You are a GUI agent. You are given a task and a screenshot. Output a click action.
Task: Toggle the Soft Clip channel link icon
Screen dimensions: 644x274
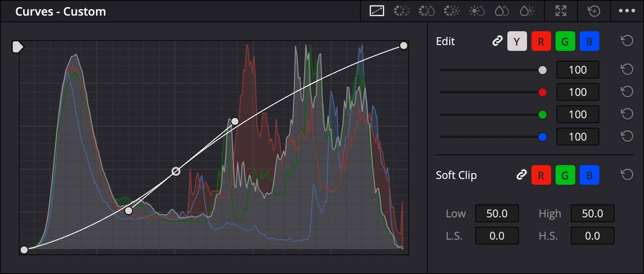tap(521, 175)
